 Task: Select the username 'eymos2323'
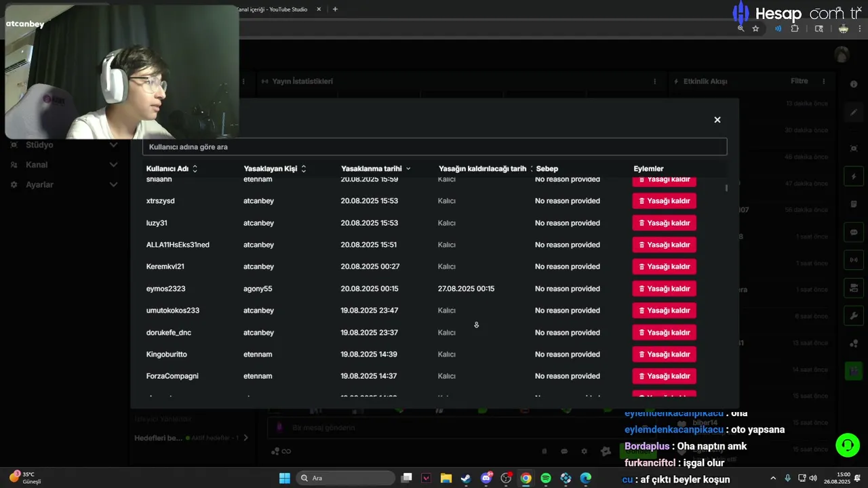(x=165, y=289)
